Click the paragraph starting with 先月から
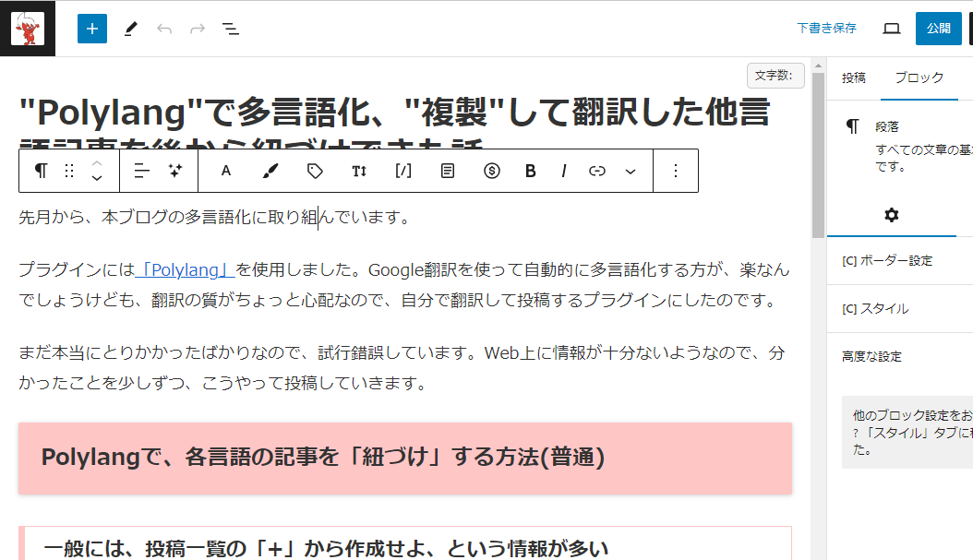The image size is (973, 560). (213, 217)
